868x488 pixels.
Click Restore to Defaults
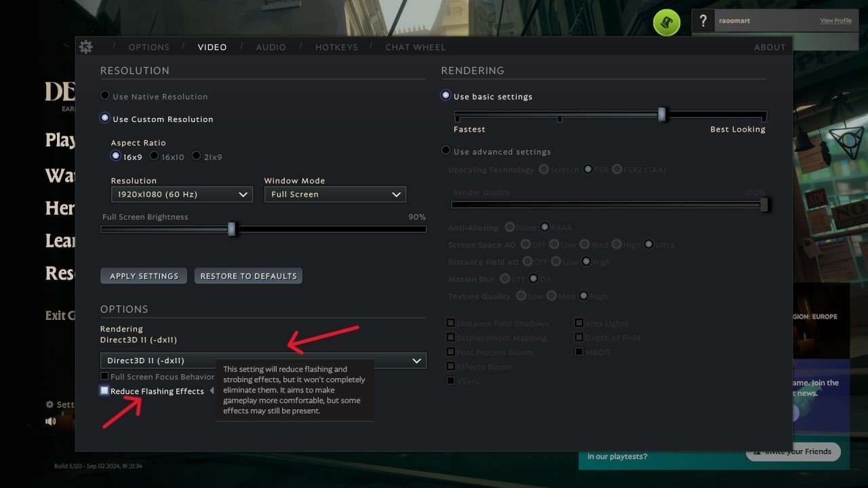(x=248, y=276)
